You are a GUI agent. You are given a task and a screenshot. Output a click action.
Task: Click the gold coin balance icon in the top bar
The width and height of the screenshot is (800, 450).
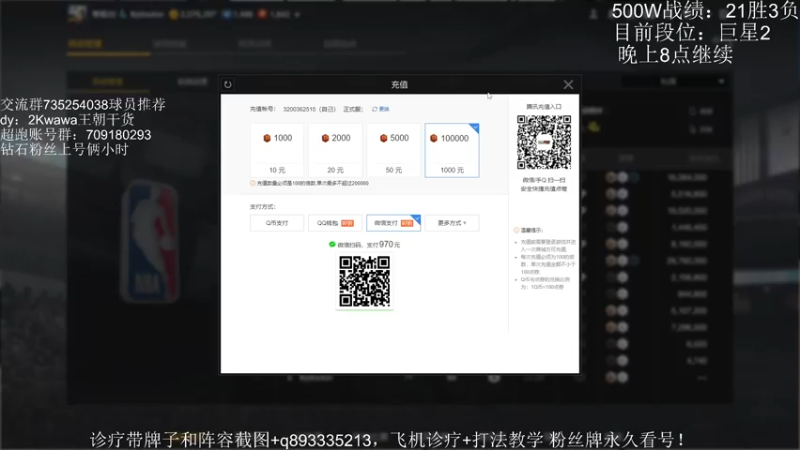pos(174,14)
